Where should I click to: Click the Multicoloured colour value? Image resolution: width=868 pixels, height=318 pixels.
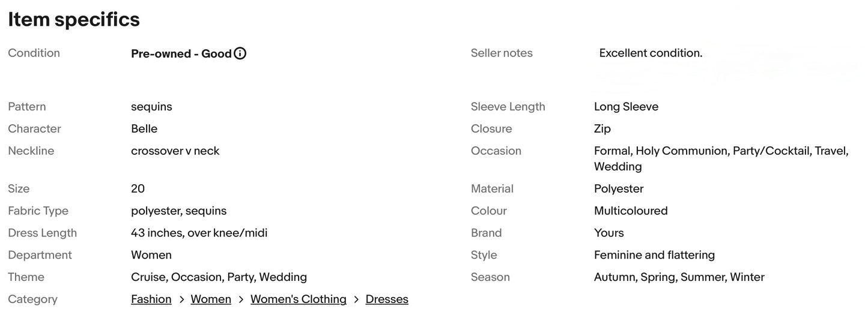tap(631, 211)
